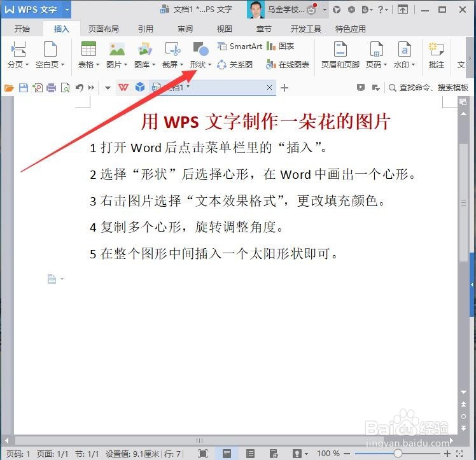This screenshot has height=460, width=476.
Task: Expand the WPS 文字 application menu arrow
Action: (x=67, y=10)
